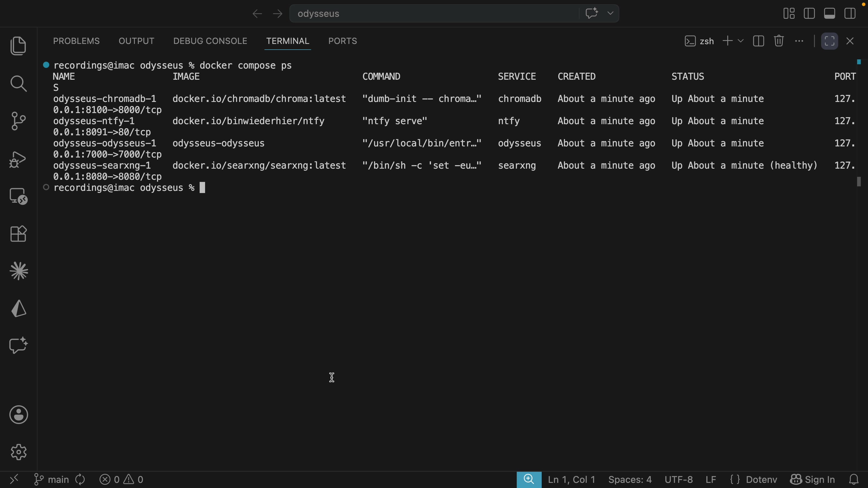Select the zsh terminal label

pyautogui.click(x=699, y=41)
